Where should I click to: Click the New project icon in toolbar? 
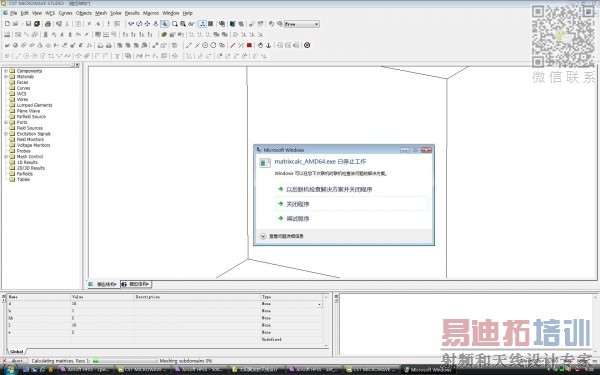coord(7,24)
